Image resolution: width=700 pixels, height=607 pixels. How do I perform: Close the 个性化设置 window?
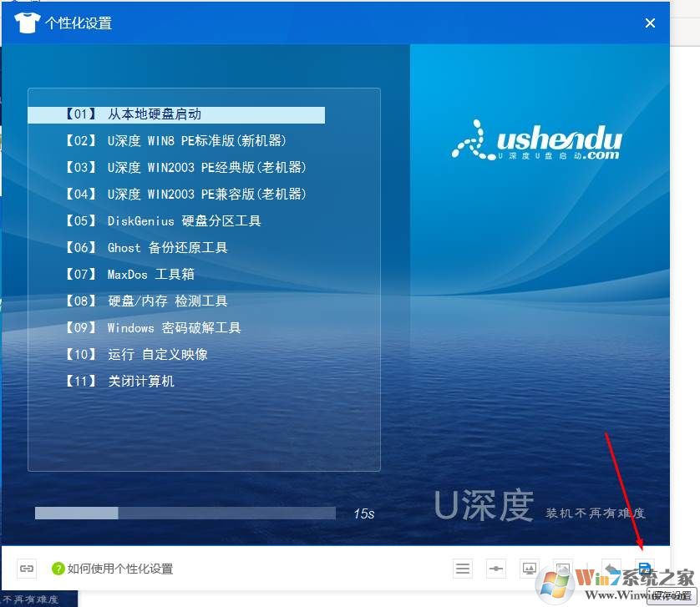click(x=650, y=23)
